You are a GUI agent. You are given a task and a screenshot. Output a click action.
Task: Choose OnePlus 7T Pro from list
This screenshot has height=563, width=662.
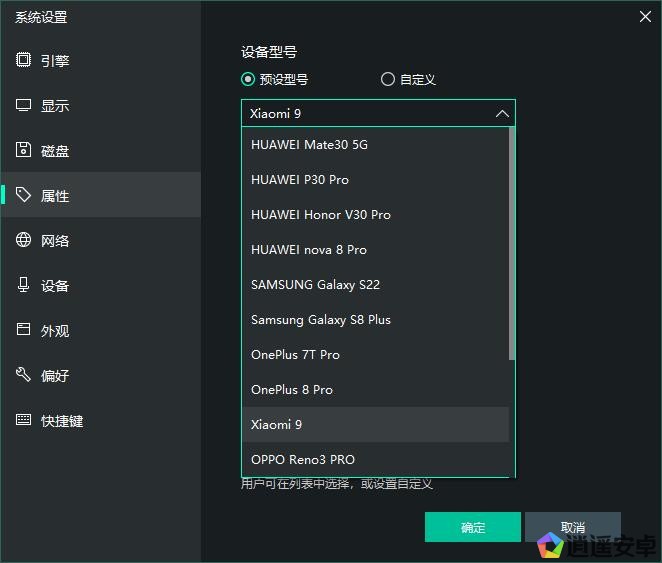click(376, 355)
